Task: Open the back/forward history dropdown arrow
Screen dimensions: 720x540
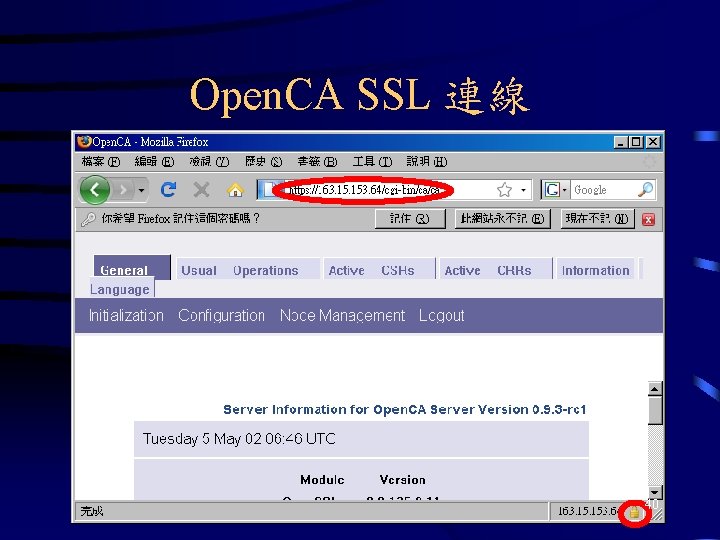Action: [x=141, y=190]
